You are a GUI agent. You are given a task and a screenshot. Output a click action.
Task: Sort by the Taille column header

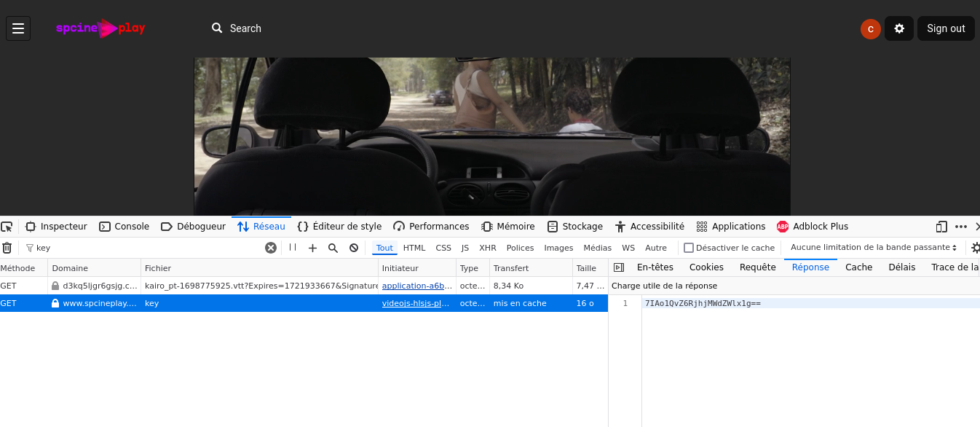(x=590, y=268)
